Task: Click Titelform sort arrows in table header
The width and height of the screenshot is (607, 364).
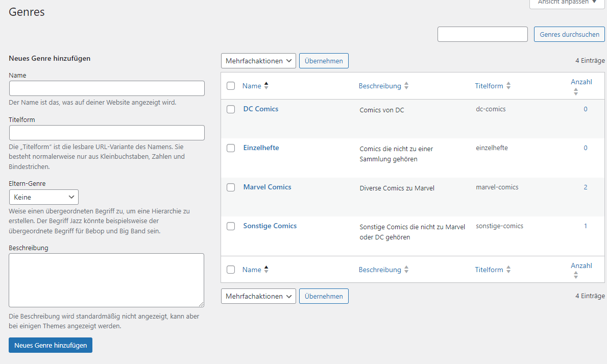Action: click(x=508, y=86)
